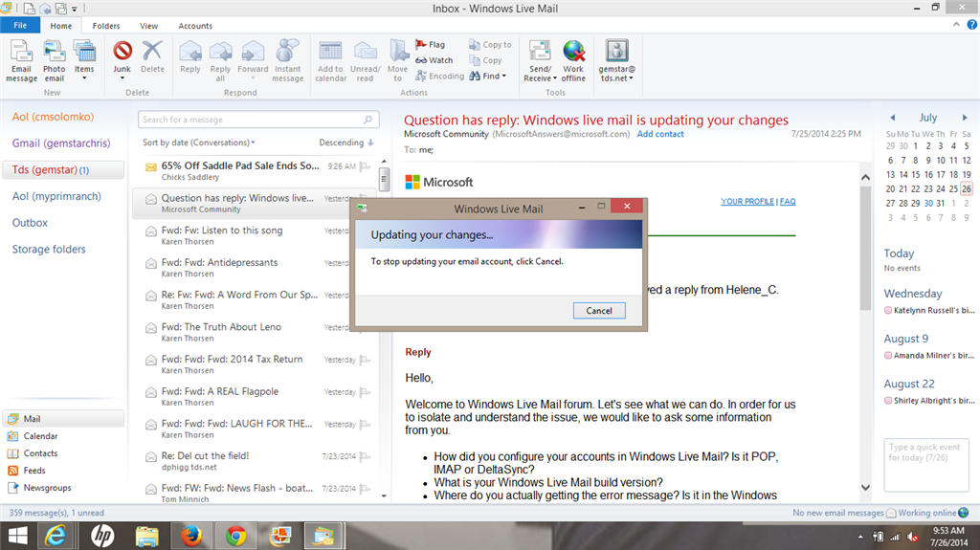The image size is (980, 550).
Task: Watch the conversation
Action: click(434, 60)
